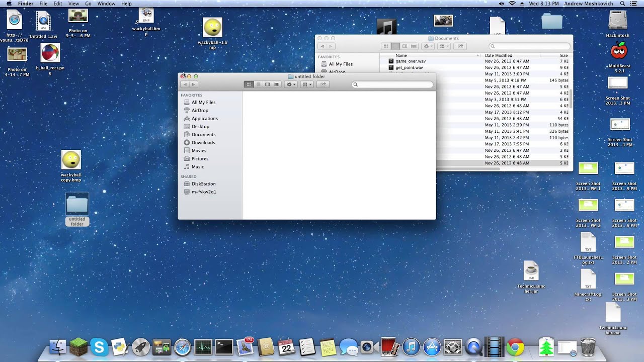Sort Documents list by Name column

431,55
